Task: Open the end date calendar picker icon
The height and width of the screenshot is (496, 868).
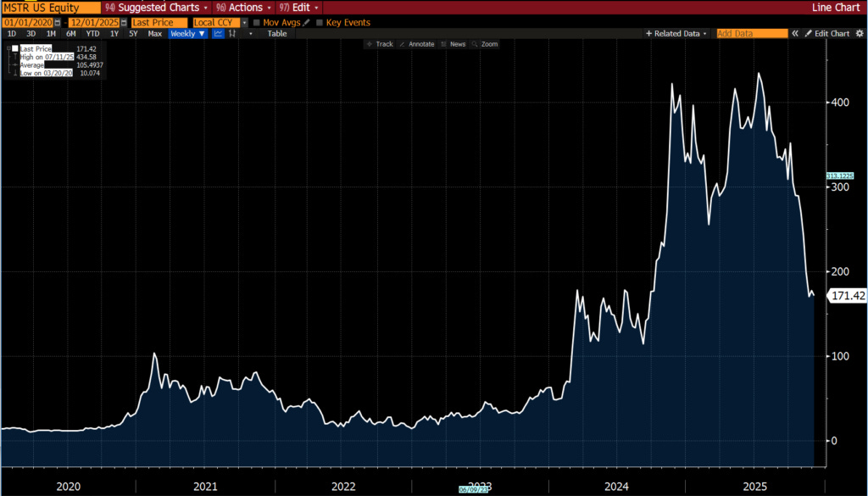Action: [124, 23]
